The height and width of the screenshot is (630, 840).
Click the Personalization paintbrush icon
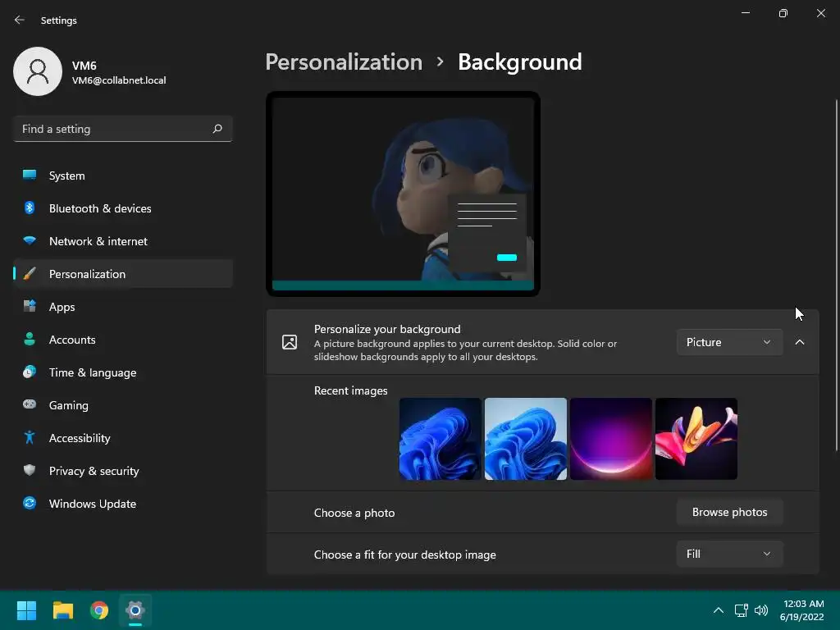30,274
